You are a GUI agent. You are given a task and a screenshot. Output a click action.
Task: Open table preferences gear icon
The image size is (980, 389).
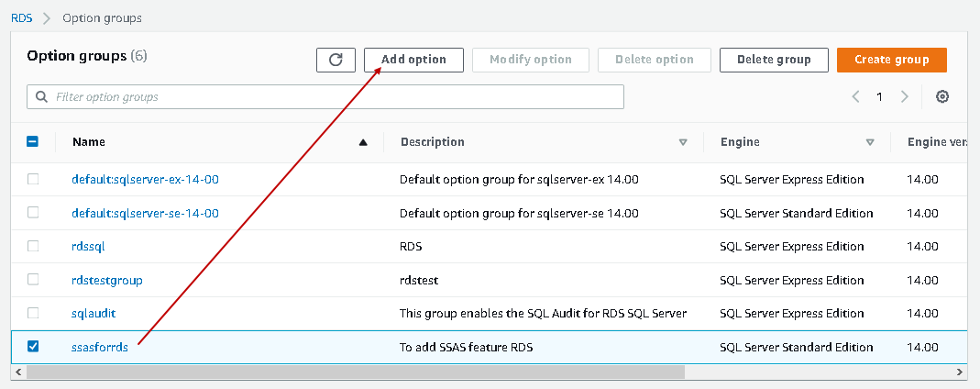[941, 97]
